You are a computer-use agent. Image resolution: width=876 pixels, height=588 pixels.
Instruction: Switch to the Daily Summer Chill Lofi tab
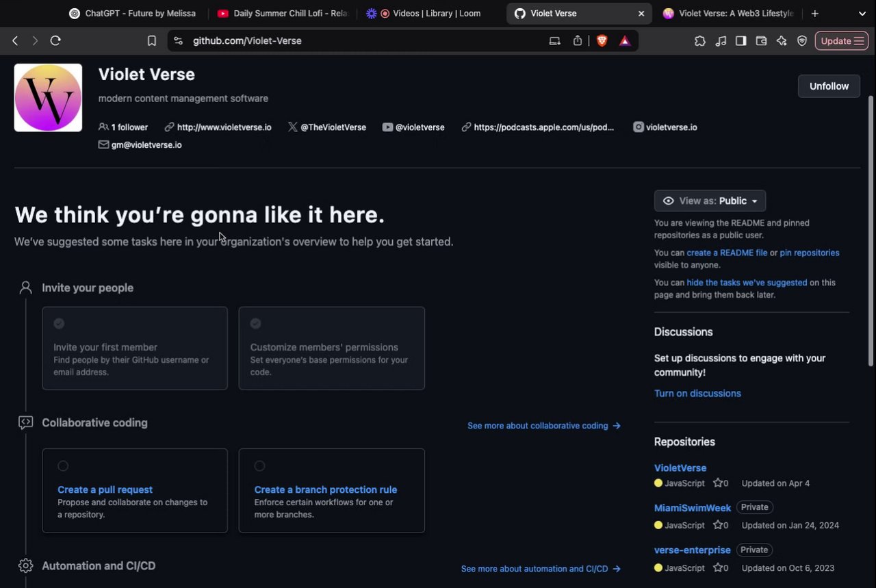[282, 14]
